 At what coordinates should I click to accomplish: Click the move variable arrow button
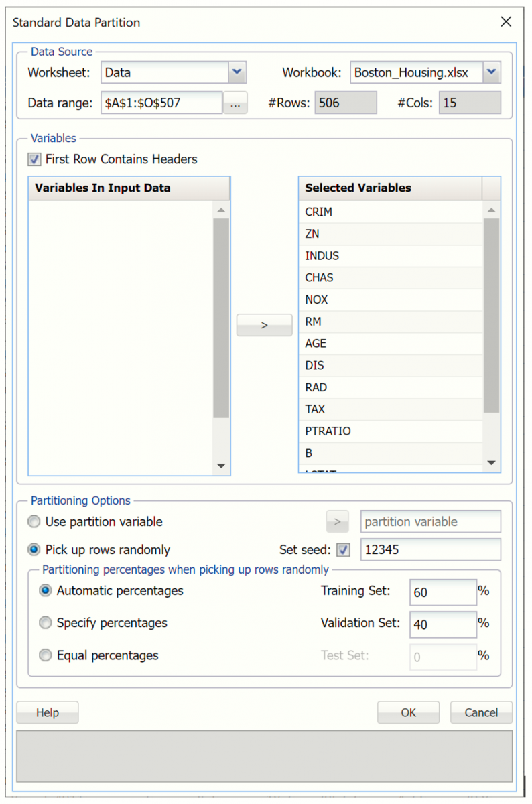[264, 325]
